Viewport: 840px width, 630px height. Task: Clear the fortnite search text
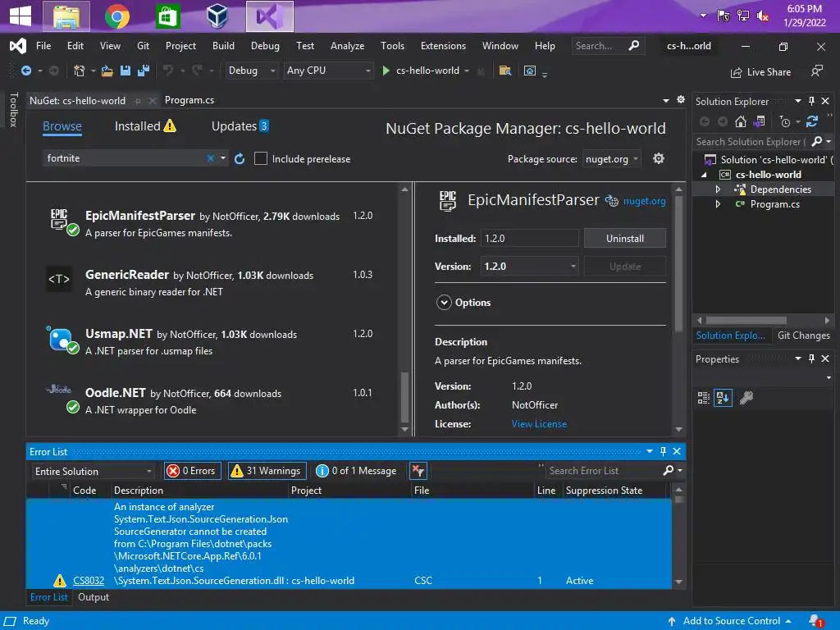click(x=211, y=158)
